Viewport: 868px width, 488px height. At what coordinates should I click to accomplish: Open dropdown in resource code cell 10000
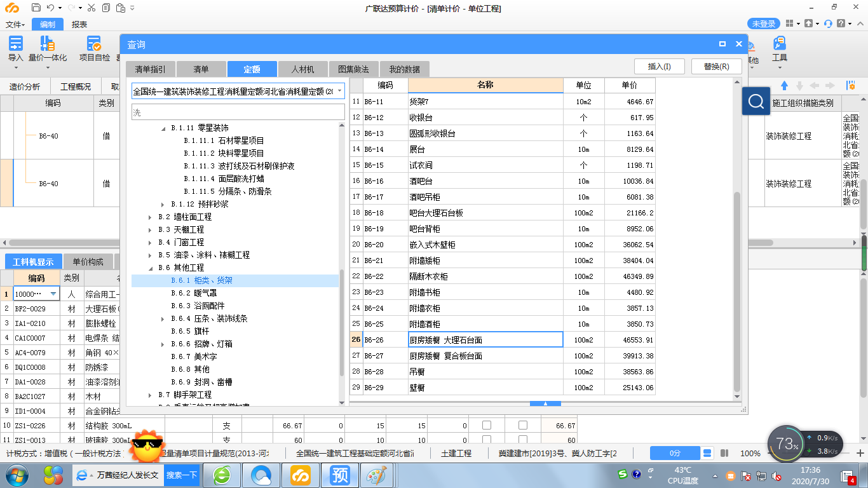[x=53, y=294]
